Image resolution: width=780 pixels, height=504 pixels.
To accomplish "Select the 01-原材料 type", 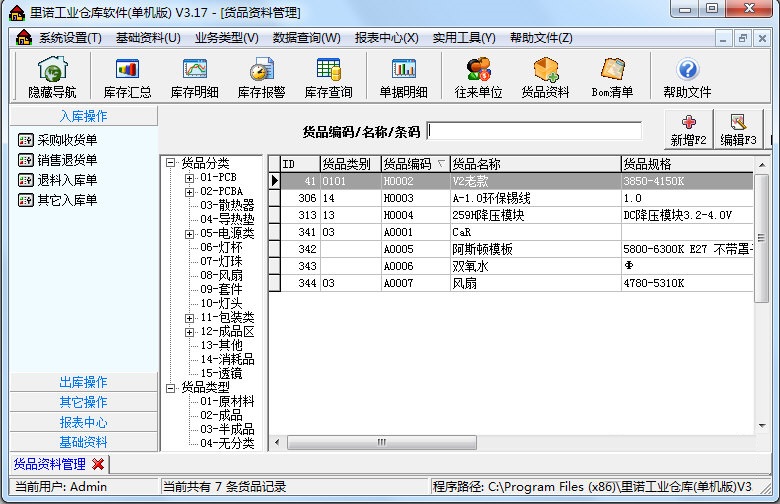I will tap(227, 402).
